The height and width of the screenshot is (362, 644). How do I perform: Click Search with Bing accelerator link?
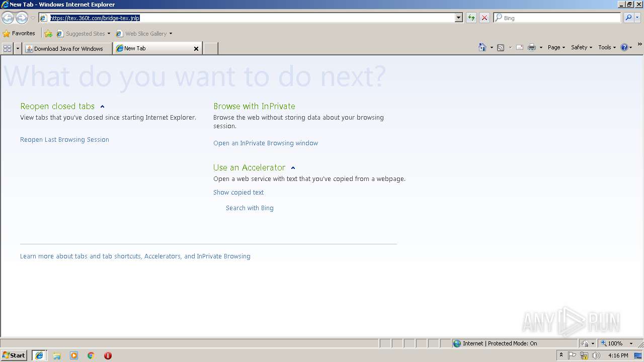[250, 208]
